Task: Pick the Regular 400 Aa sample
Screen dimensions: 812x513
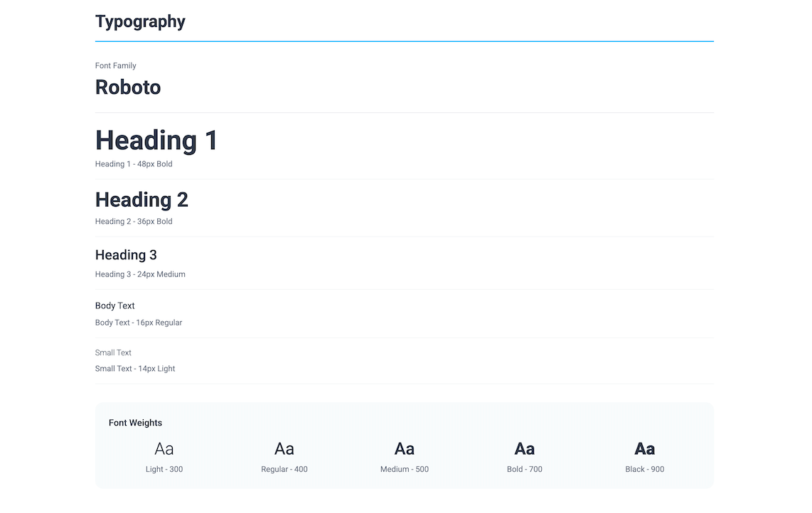Action: (284, 449)
